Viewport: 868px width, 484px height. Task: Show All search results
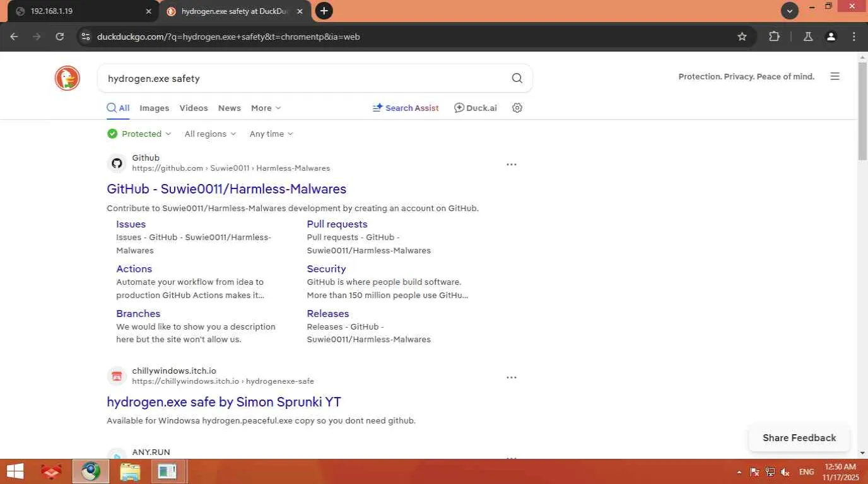point(118,108)
